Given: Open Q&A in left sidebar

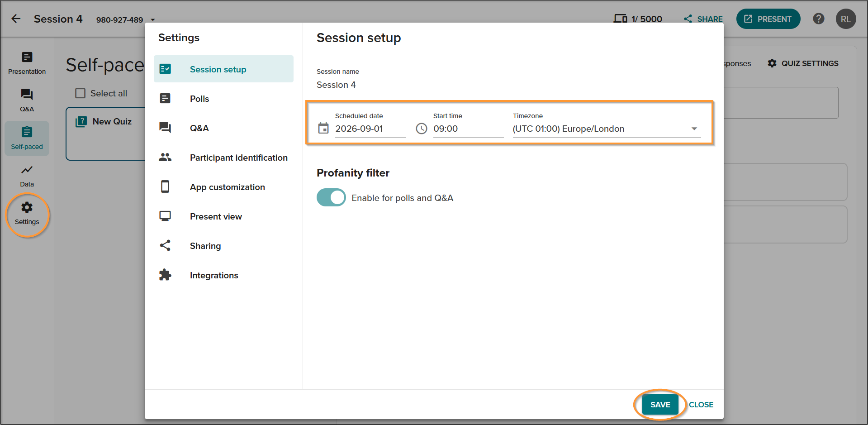Looking at the screenshot, I should click(27, 100).
